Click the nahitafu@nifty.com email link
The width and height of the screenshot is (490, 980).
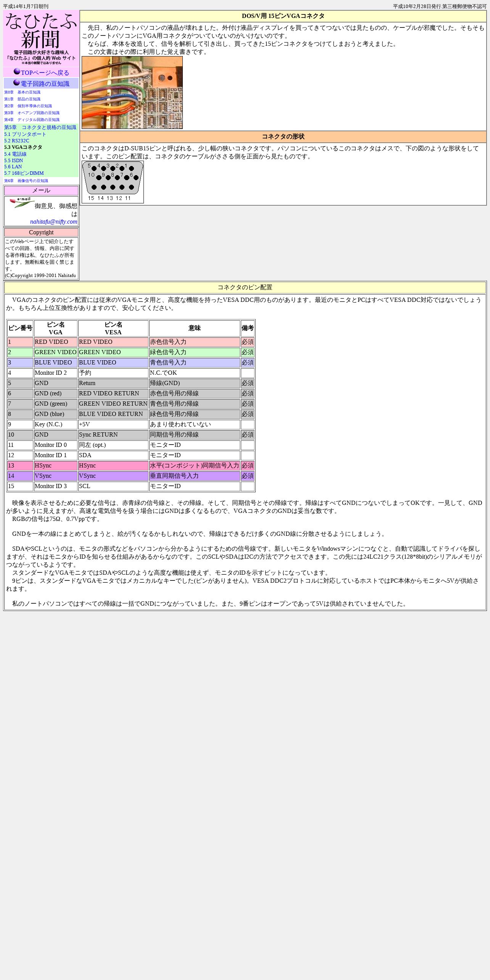tap(54, 222)
